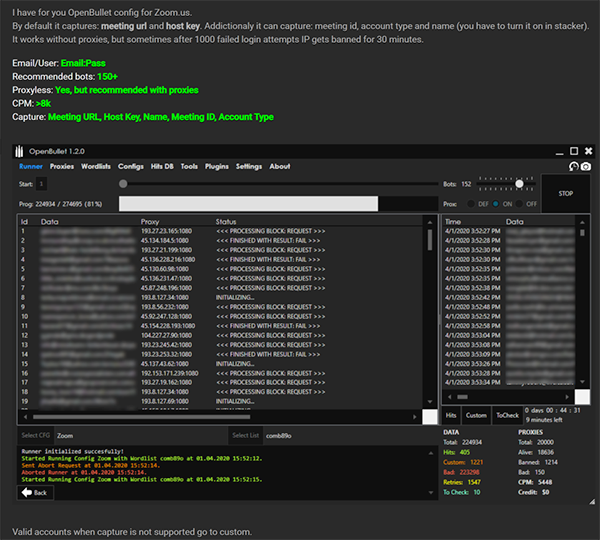The height and width of the screenshot is (540, 600).
Task: Click the Alive 18636 proxies value
Action: (536, 452)
